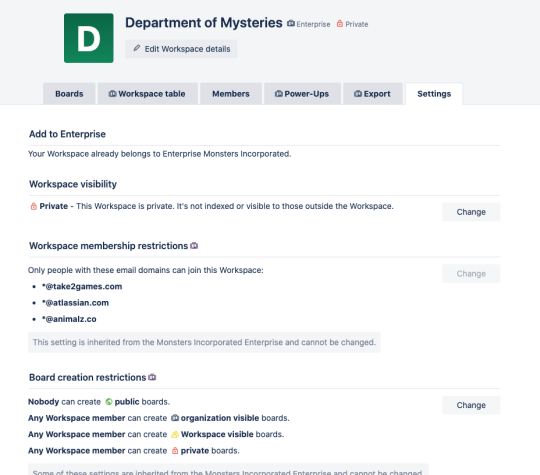Click the Department of Mysteries title
The height and width of the screenshot is (475, 540).
point(204,23)
